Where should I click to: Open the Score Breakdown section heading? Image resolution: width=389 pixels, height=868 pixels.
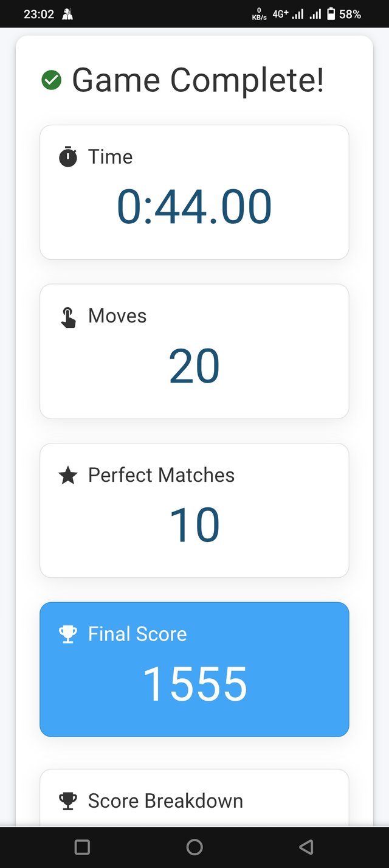[x=165, y=801]
